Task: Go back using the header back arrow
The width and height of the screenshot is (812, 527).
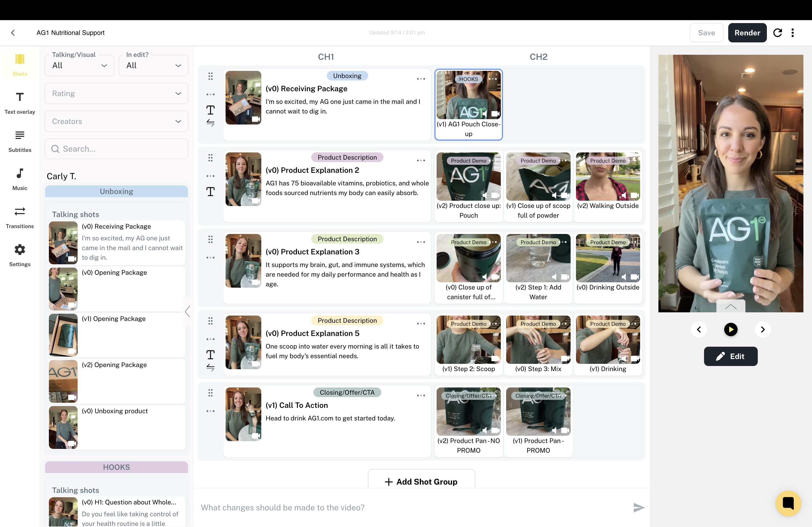Action: [13, 33]
